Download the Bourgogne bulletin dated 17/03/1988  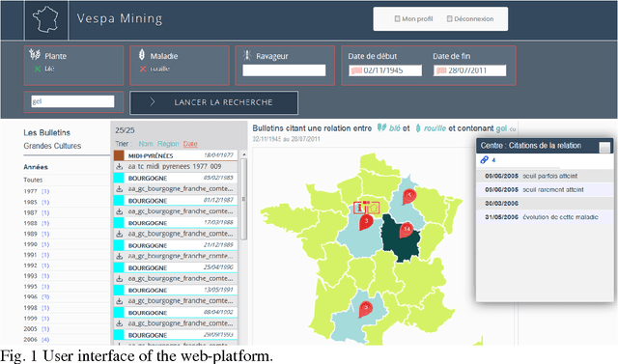click(119, 234)
